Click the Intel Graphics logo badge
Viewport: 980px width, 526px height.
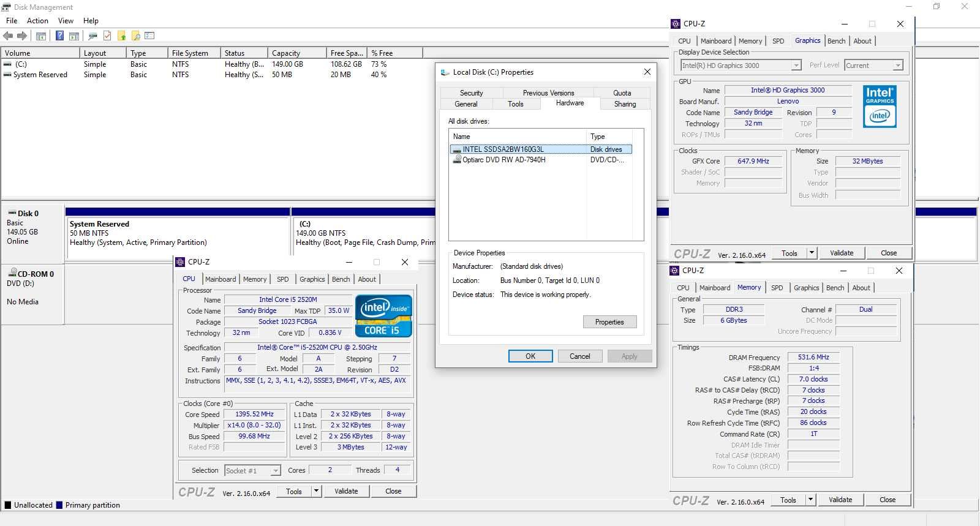tap(880, 107)
